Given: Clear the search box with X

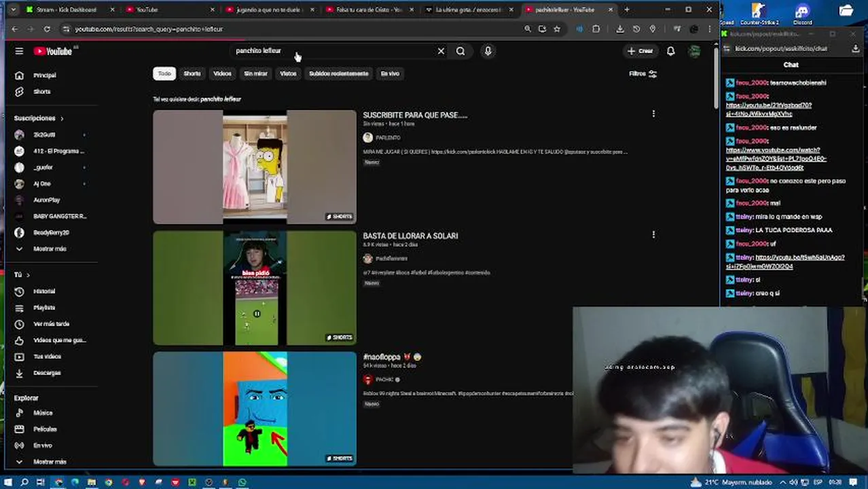Looking at the screenshot, I should click(x=441, y=51).
